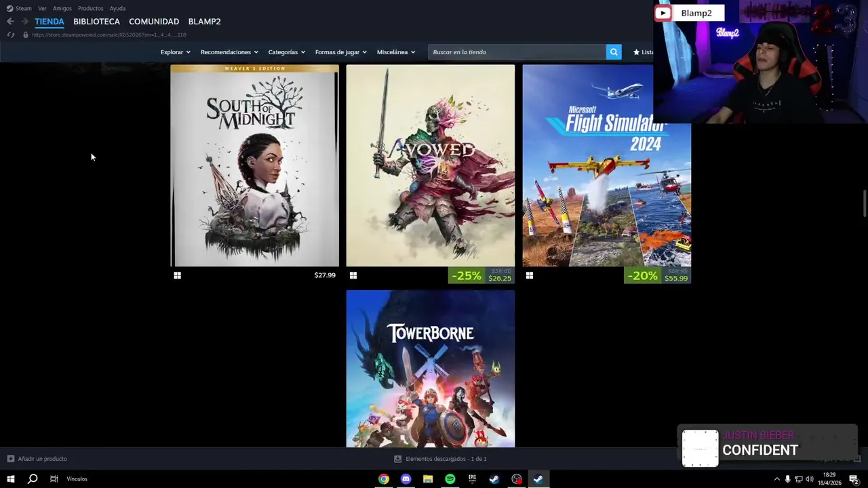Viewport: 868px width, 488px height.
Task: Go back with Steam's back arrow
Action: click(10, 22)
